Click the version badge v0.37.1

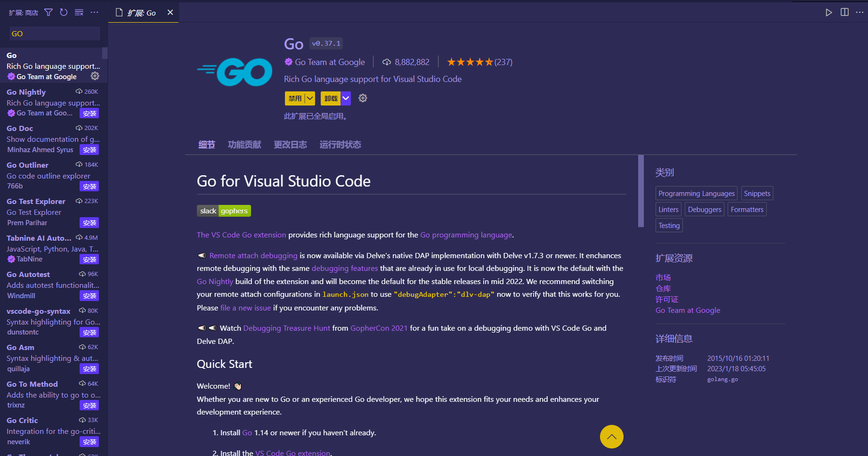tap(326, 43)
